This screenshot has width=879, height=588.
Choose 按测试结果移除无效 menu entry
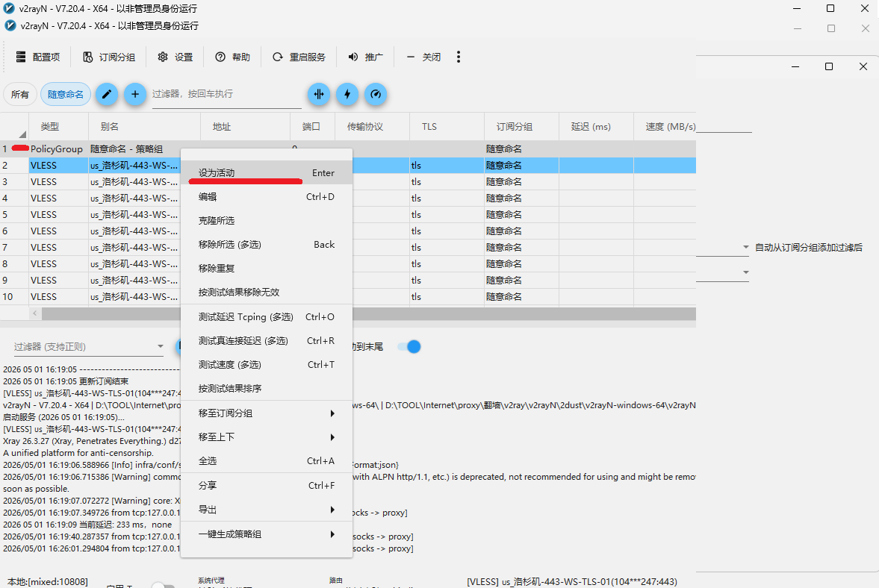pos(267,293)
